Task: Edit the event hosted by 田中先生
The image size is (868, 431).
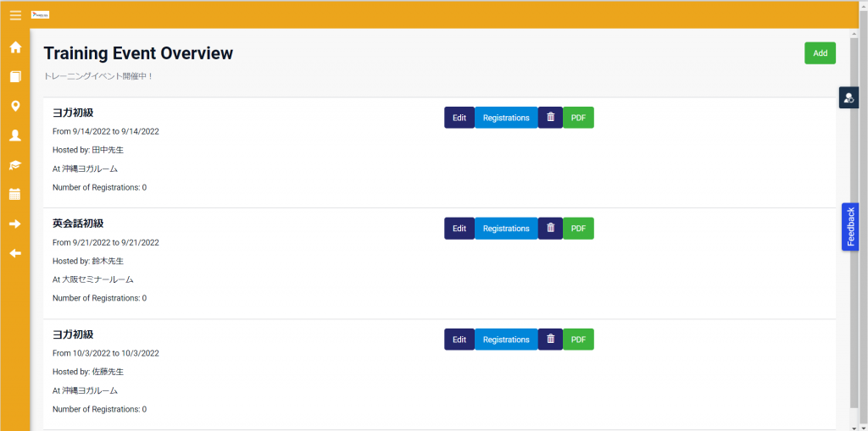Action: 459,118
